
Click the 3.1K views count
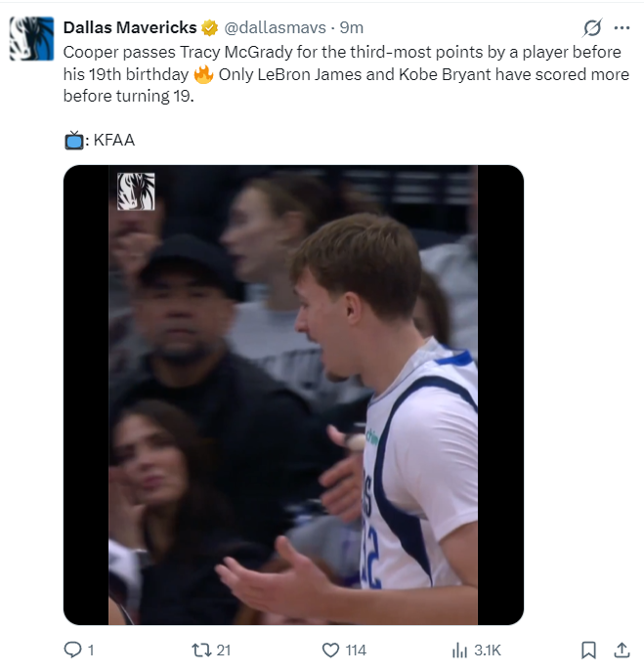coord(487,650)
